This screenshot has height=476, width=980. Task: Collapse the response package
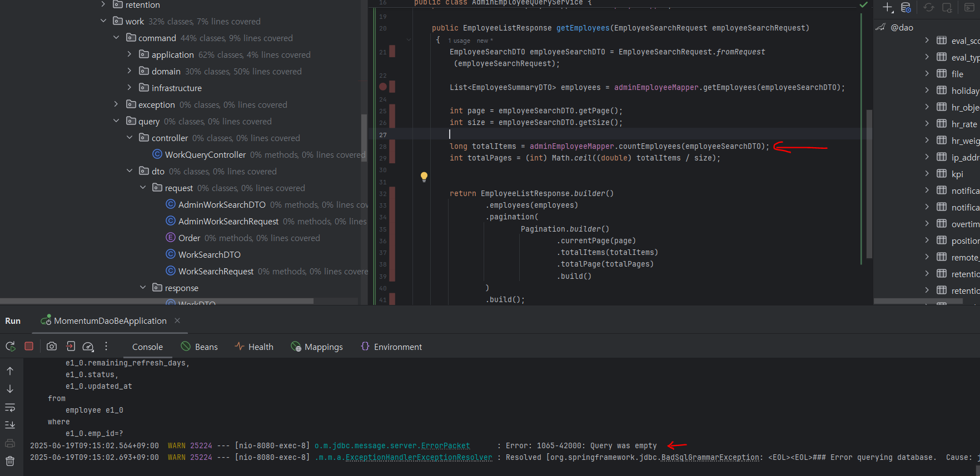point(143,288)
